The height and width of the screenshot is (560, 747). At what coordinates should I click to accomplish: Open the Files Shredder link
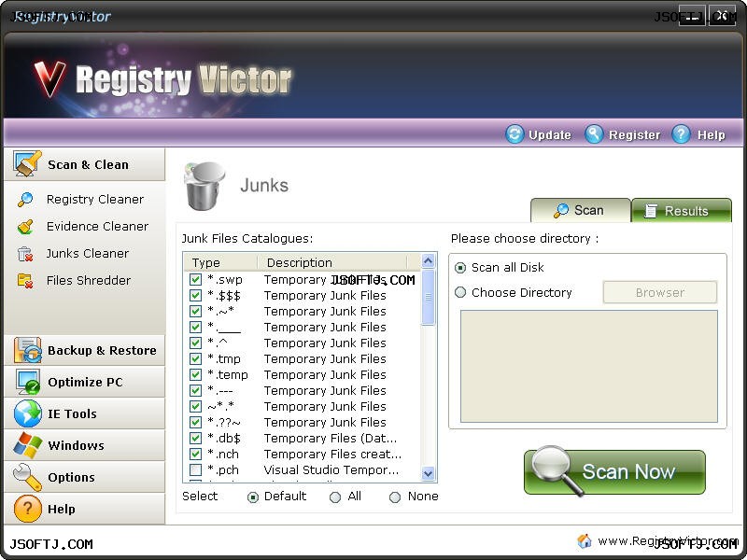(88, 281)
